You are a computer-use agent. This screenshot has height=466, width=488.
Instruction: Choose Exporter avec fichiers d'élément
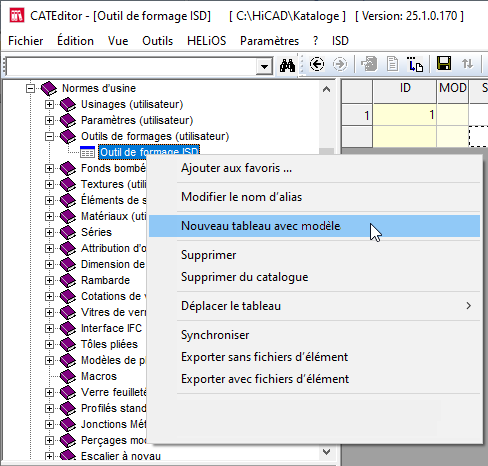314,379
